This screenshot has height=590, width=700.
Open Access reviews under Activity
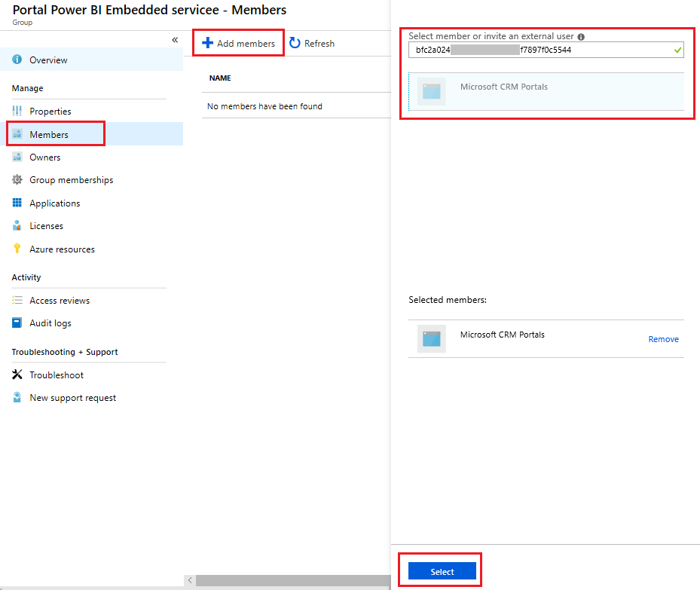[x=91, y=301]
